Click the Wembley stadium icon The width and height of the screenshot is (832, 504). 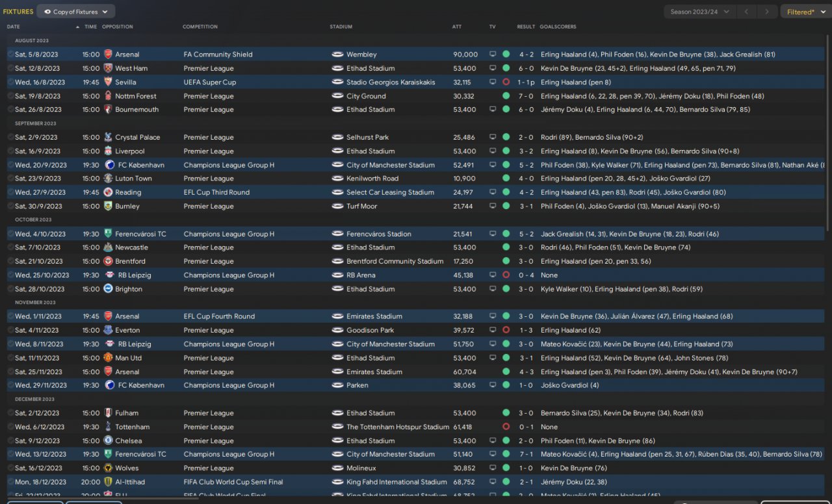(337, 55)
